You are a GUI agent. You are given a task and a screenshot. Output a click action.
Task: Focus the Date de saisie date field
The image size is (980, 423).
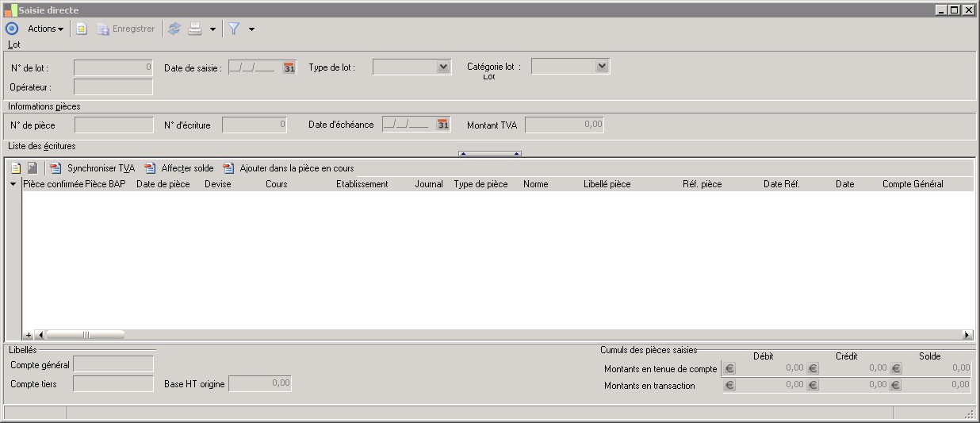pos(255,67)
